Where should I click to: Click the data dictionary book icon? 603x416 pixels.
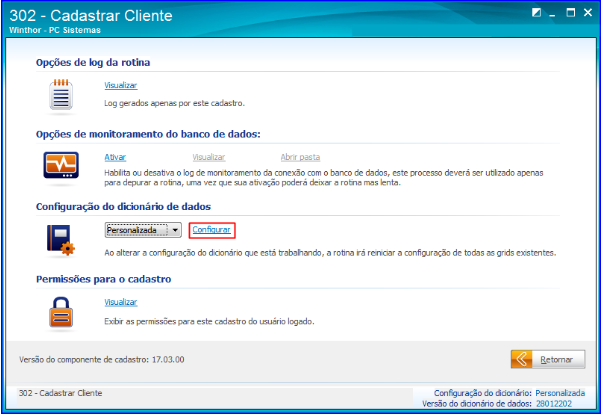click(61, 240)
